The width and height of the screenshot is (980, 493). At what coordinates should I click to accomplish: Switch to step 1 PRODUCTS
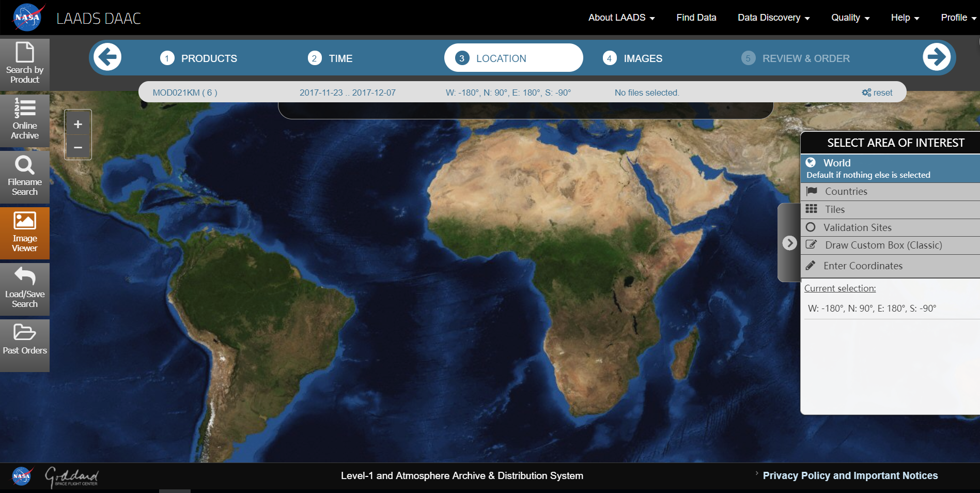pyautogui.click(x=199, y=58)
